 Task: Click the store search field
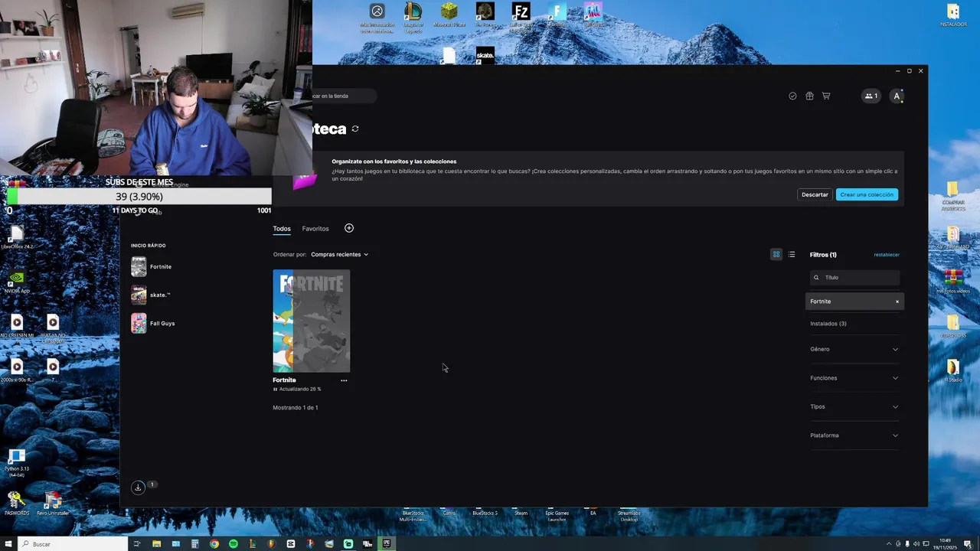click(345, 96)
